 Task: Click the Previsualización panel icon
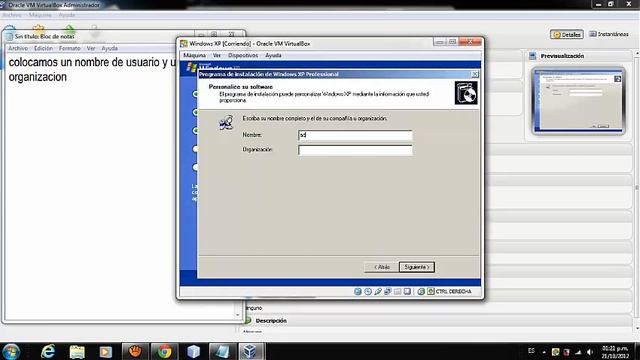[x=532, y=56]
